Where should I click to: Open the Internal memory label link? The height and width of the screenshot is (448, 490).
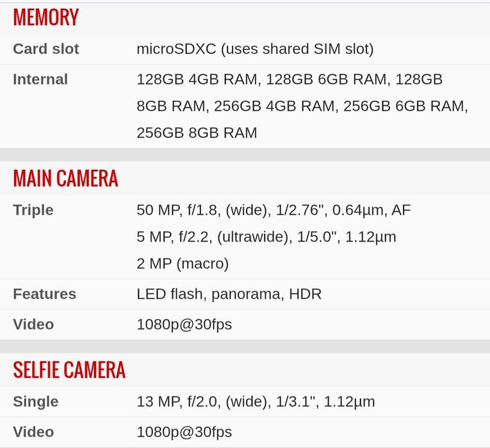click(x=40, y=79)
